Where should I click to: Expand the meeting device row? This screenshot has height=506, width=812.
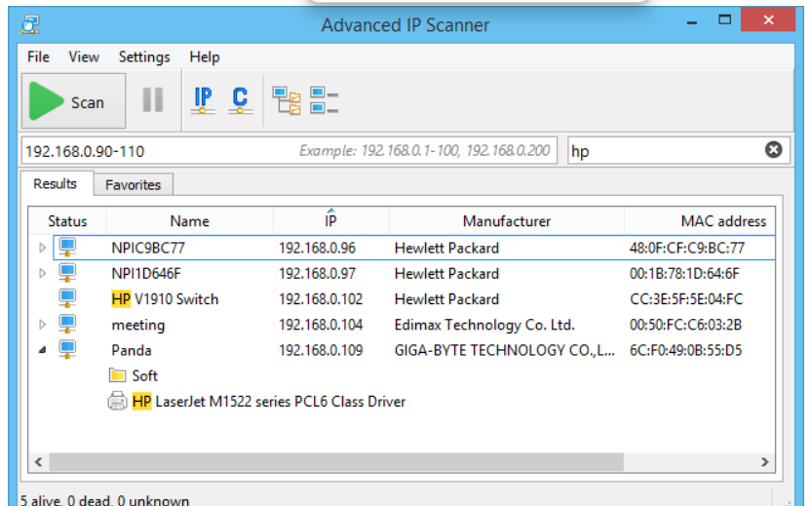(42, 325)
